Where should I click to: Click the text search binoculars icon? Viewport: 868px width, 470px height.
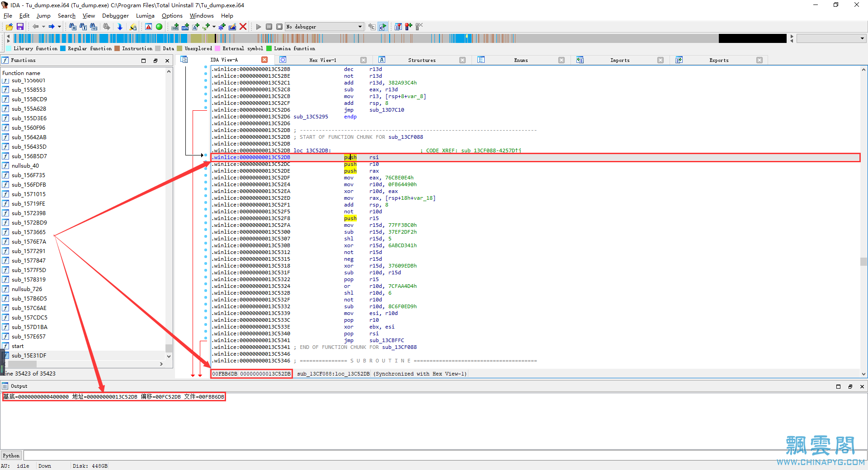83,27
